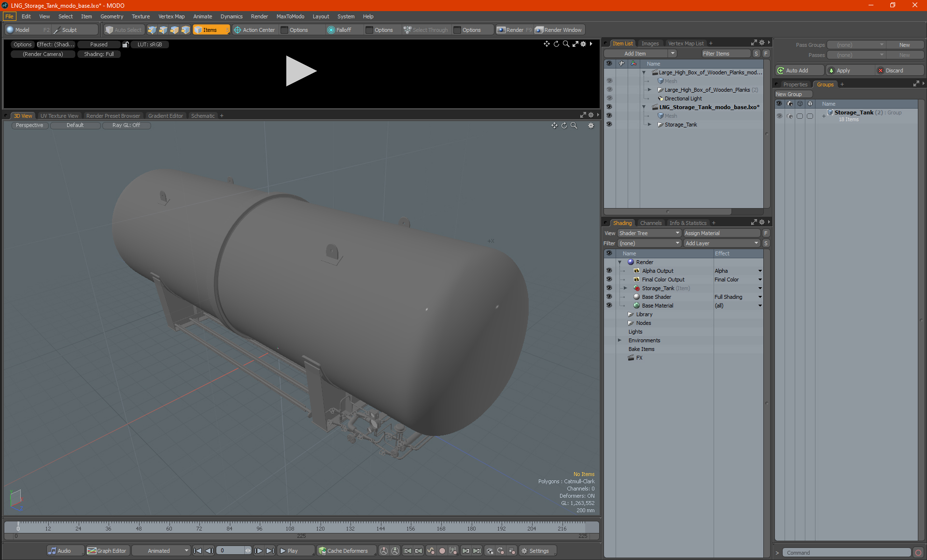The image size is (927, 560).
Task: Switch to UV Texture View tab
Action: point(59,116)
